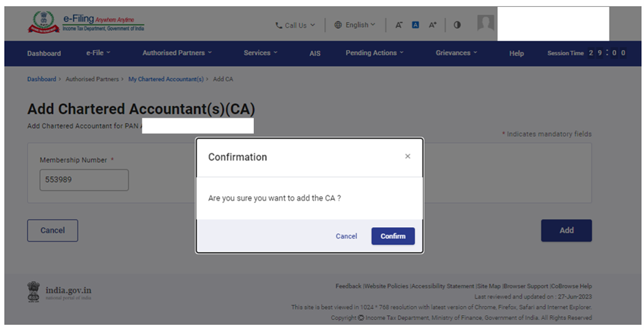Close the Confirmation dialog with X
The image size is (644, 331).
click(x=407, y=157)
